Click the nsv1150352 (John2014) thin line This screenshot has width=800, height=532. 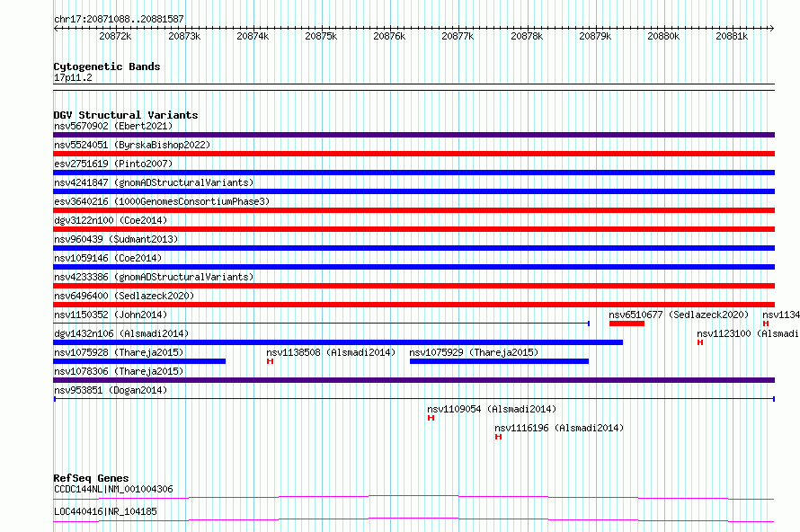pyautogui.click(x=322, y=324)
